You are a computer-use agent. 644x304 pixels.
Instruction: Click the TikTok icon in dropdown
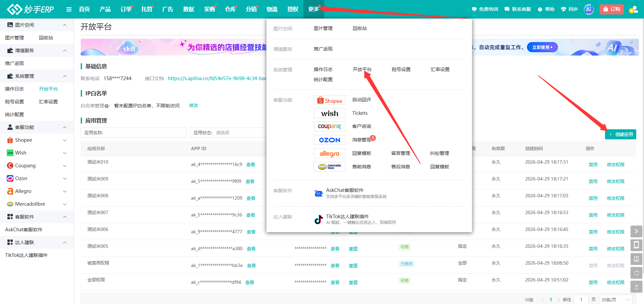point(318,219)
